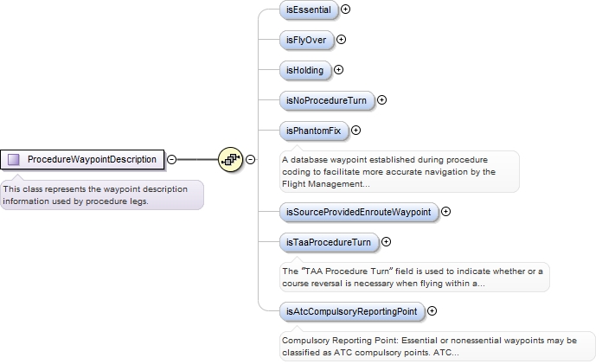Expand the isSourceProvidedEnrouteWaypoint element

pyautogui.click(x=446, y=211)
